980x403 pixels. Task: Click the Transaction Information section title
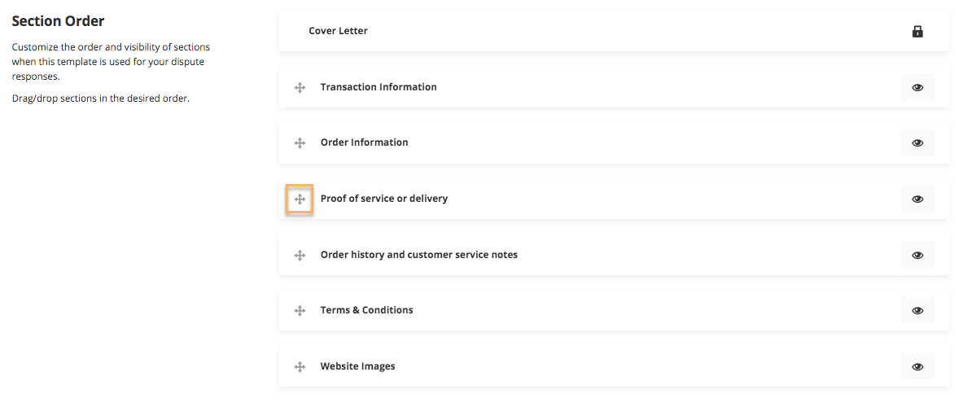coord(378,87)
